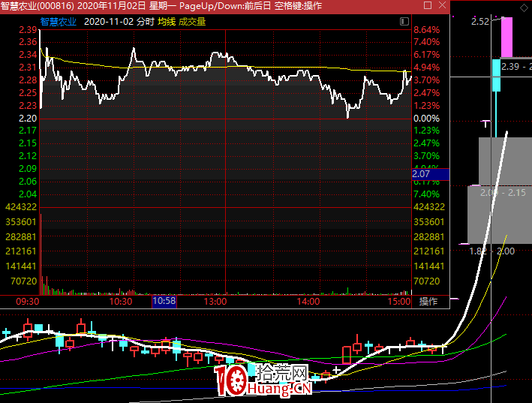Click the 2.39 top price label

pos(28,30)
